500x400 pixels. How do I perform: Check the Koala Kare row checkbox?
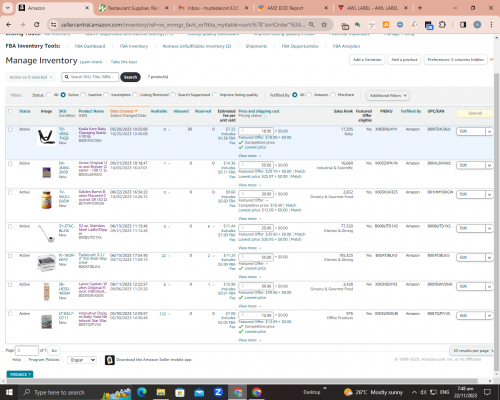coord(10,129)
